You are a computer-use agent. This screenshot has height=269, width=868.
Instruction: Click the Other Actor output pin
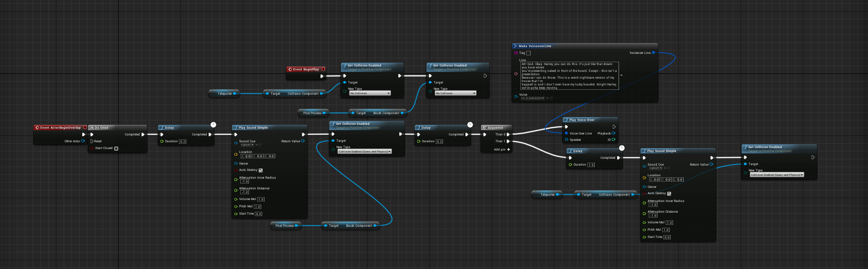[83, 141]
